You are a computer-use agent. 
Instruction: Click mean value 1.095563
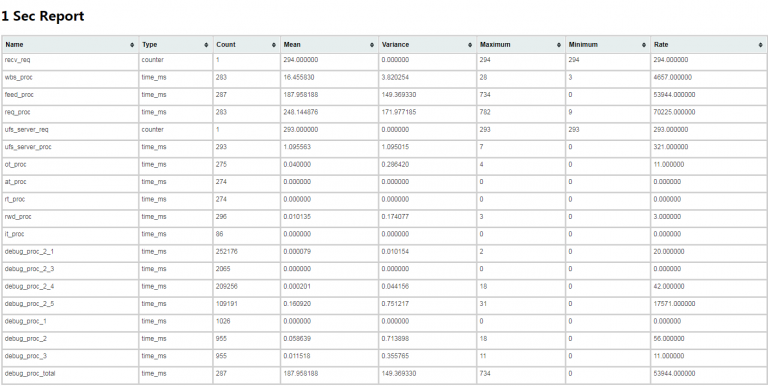297,147
